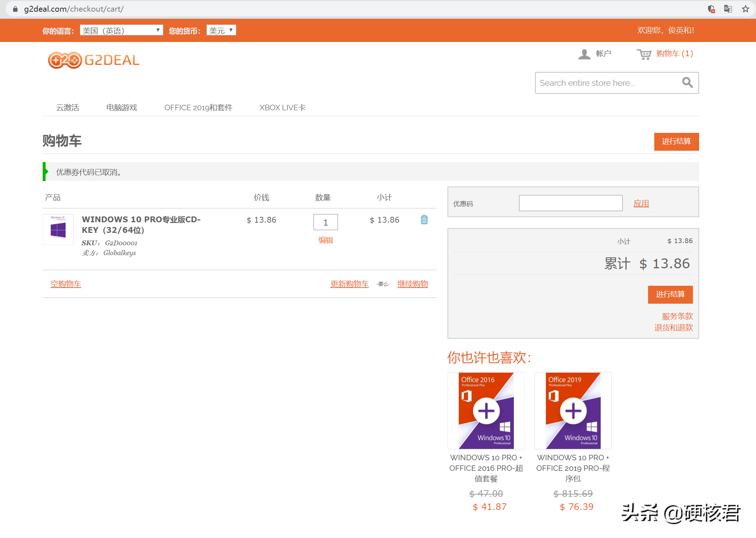Open the currency dropdown 美元
The image size is (756, 538).
tap(221, 30)
